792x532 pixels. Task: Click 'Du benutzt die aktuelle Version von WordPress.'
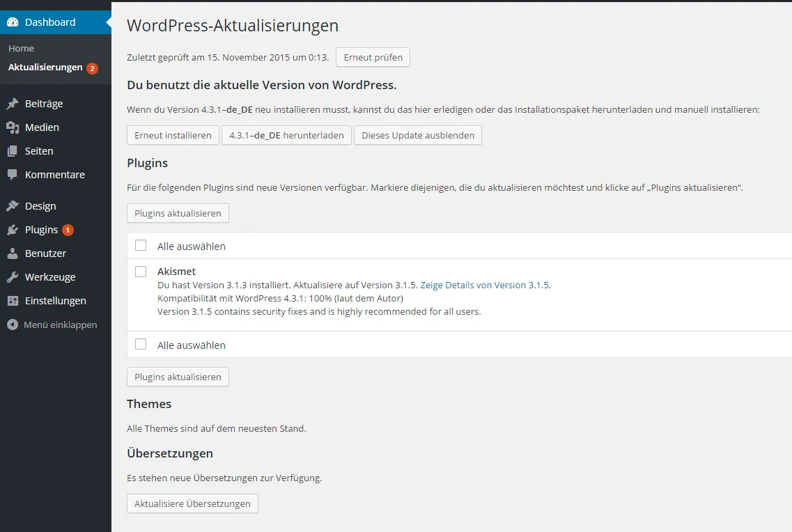point(262,85)
